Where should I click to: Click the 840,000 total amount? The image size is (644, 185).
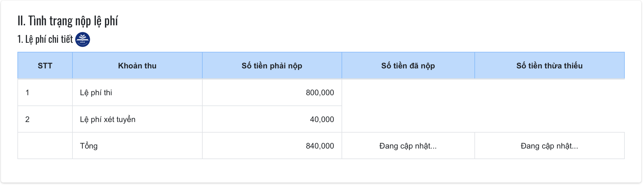tap(320, 146)
